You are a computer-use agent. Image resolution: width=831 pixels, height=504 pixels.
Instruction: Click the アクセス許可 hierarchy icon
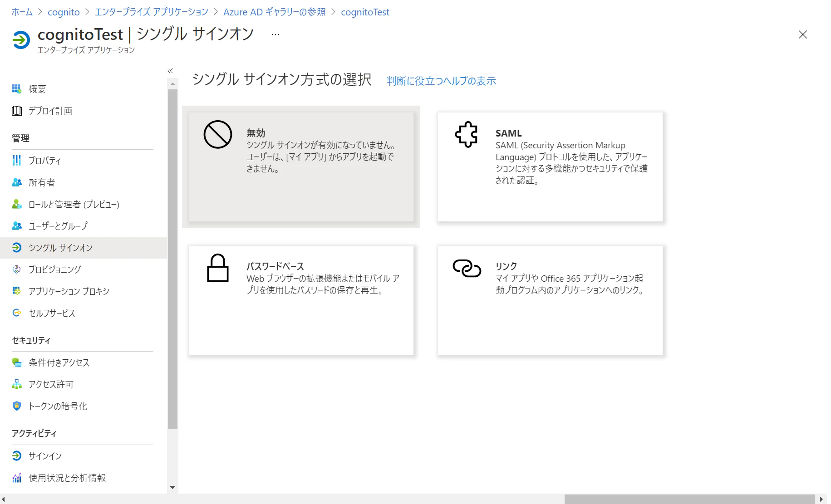(17, 384)
